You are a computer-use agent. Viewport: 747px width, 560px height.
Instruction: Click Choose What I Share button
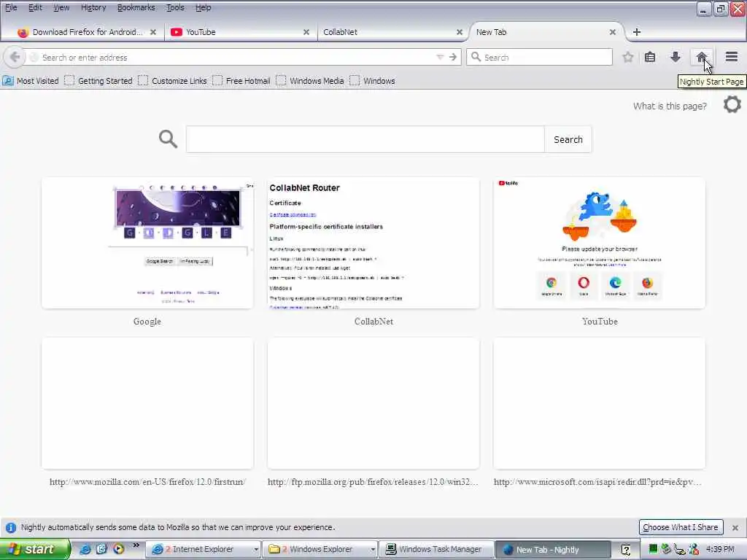click(681, 527)
